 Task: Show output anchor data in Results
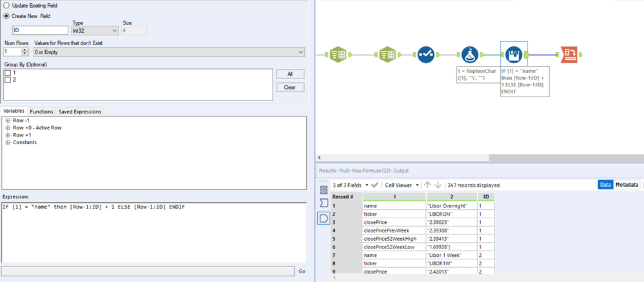(324, 218)
